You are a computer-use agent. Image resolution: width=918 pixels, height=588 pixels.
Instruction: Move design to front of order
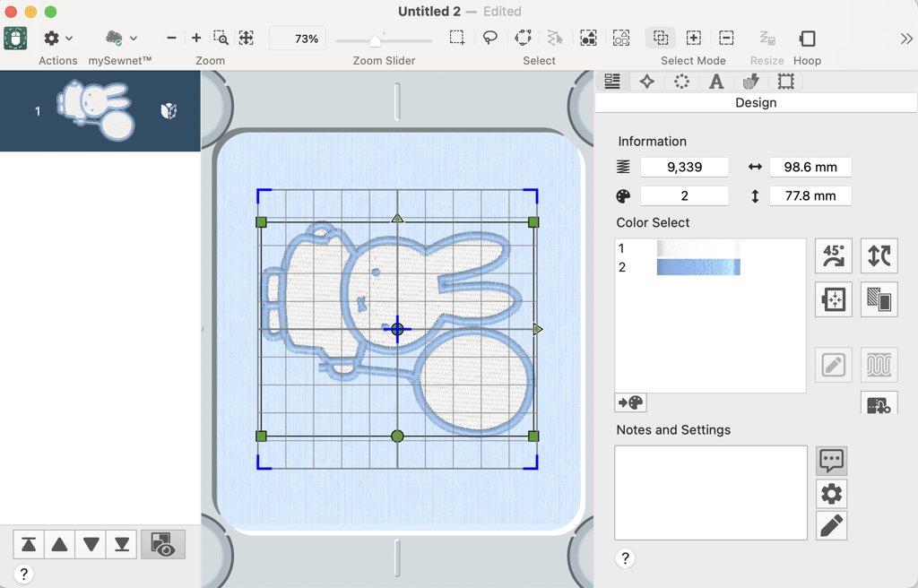(x=29, y=545)
